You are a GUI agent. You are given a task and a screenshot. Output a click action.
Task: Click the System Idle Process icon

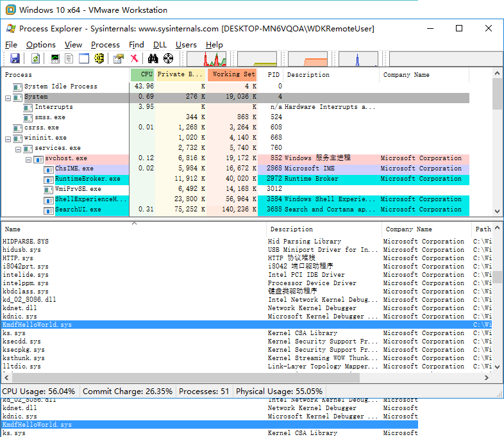17,87
